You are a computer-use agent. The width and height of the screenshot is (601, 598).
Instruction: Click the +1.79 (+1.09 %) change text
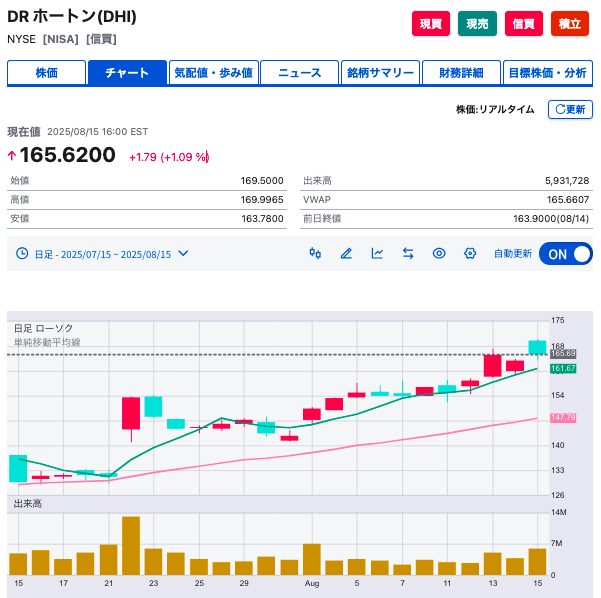[169, 157]
